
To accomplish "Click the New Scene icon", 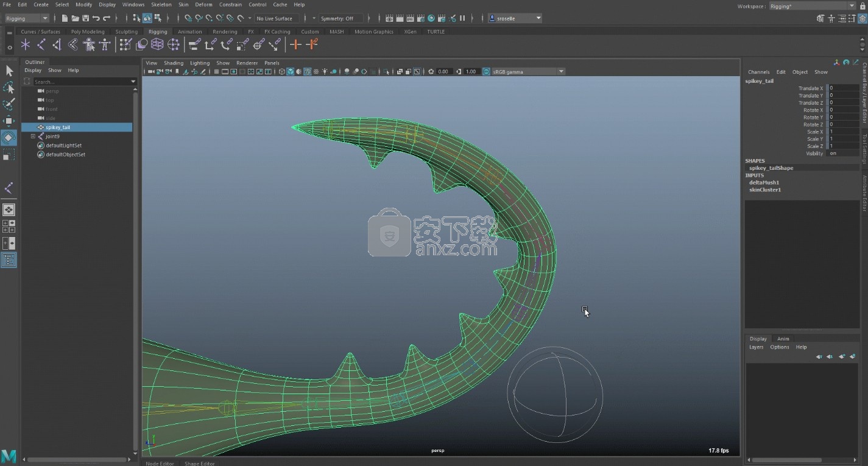I will (65, 18).
